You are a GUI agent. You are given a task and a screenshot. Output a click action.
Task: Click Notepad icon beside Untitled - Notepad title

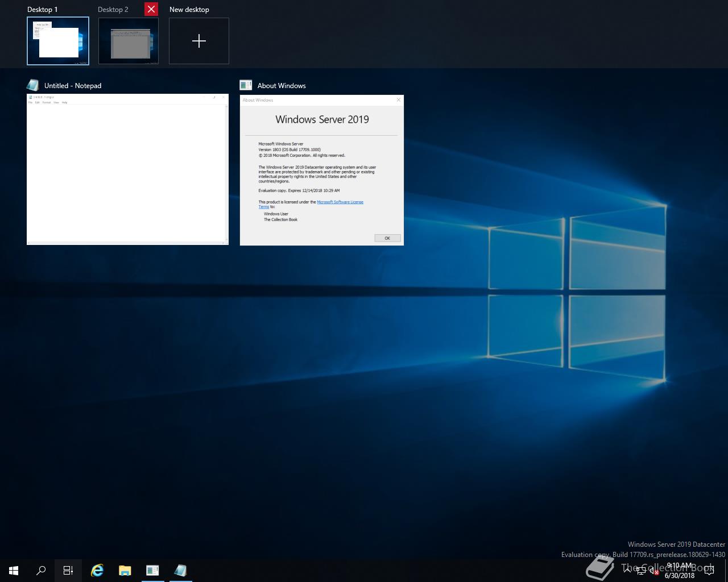(33, 85)
